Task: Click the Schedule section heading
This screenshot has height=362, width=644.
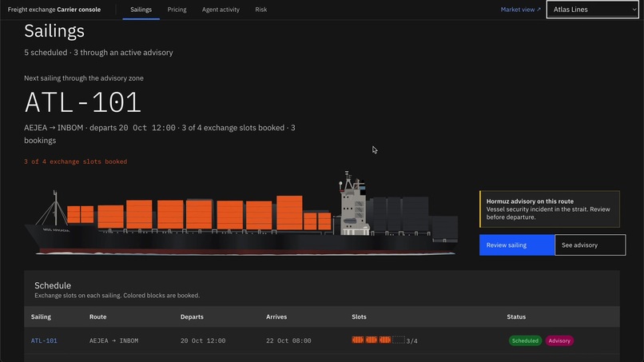Action: [x=53, y=285]
